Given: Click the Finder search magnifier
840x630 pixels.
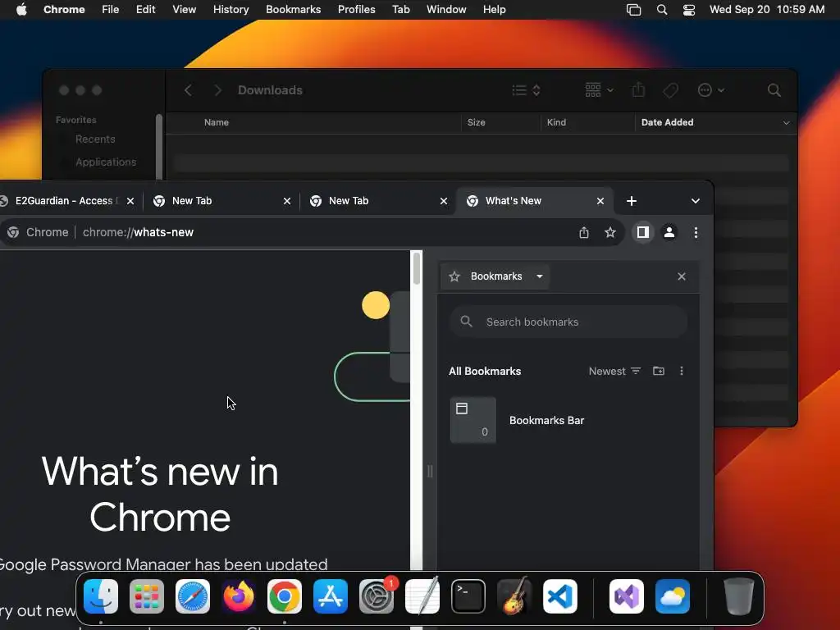Looking at the screenshot, I should (774, 90).
